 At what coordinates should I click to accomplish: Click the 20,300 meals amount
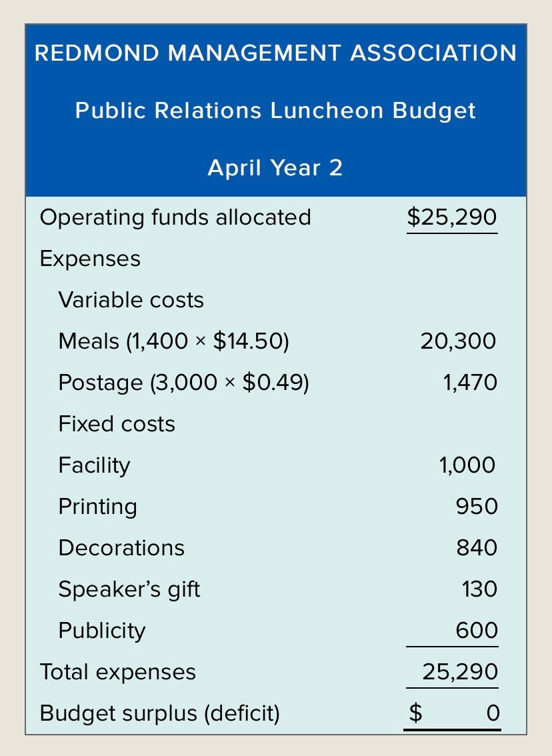pyautogui.click(x=458, y=341)
